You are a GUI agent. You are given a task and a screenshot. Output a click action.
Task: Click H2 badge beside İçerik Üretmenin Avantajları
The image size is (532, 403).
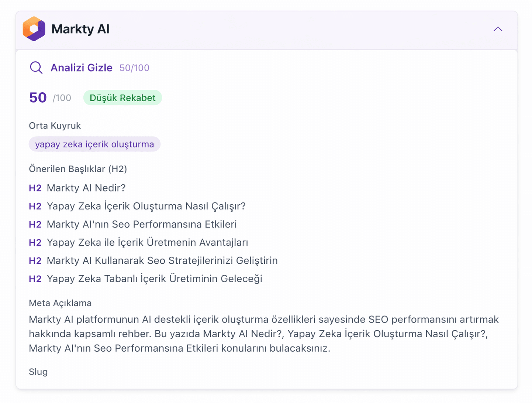[x=35, y=242]
